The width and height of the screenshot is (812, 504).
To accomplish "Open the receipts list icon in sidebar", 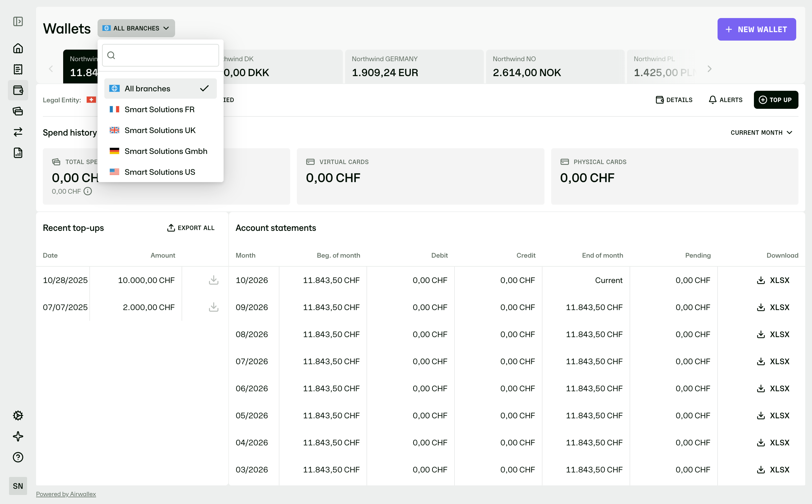I will pyautogui.click(x=18, y=69).
